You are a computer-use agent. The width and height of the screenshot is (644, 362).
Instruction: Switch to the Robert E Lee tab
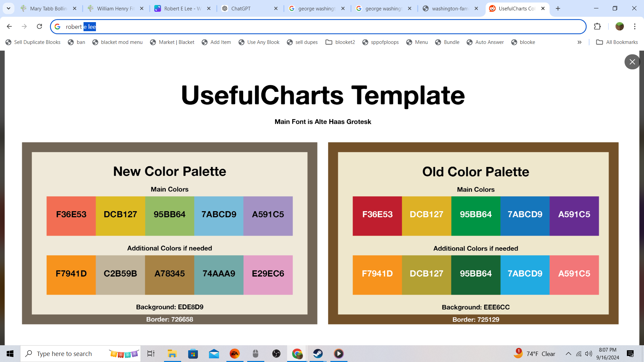(x=183, y=8)
